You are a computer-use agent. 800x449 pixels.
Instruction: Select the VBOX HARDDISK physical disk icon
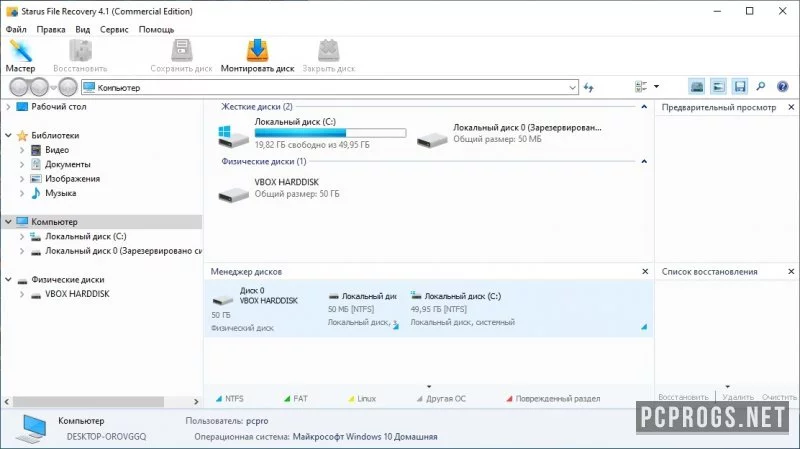[233, 193]
